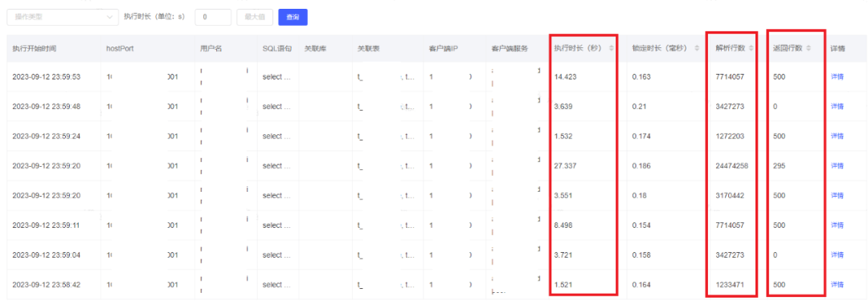Click the select ... SQL cell in 23:58:42 row
This screenshot has height=301, width=868.
(x=276, y=284)
